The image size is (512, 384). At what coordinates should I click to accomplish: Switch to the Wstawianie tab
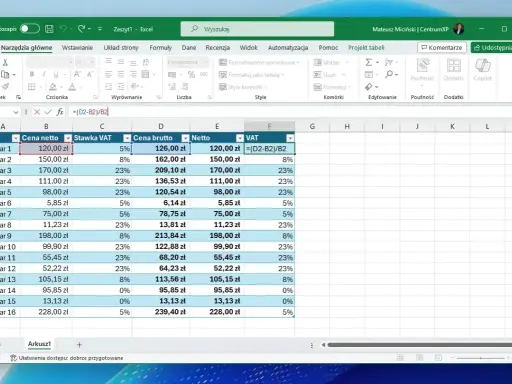pos(77,48)
